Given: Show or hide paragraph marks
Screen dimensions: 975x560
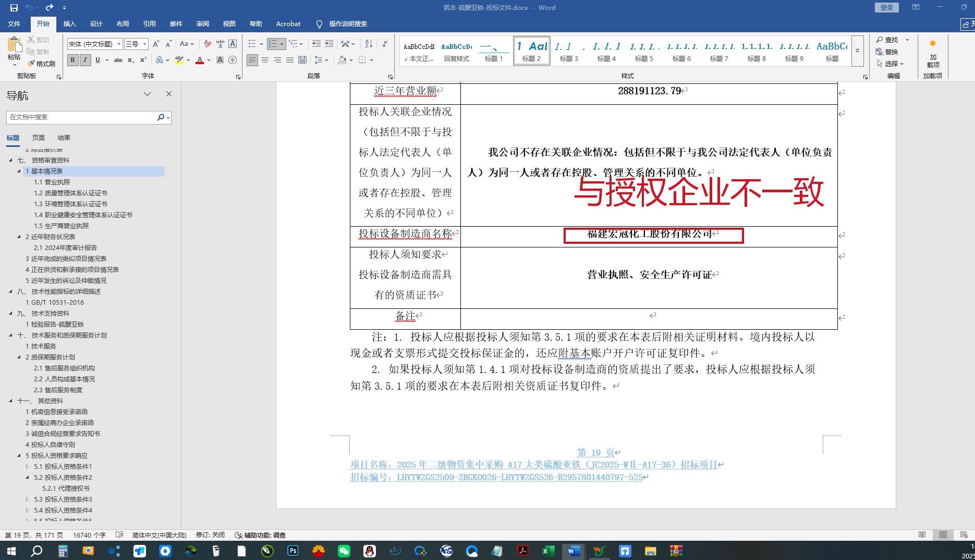Looking at the screenshot, I should (x=385, y=44).
